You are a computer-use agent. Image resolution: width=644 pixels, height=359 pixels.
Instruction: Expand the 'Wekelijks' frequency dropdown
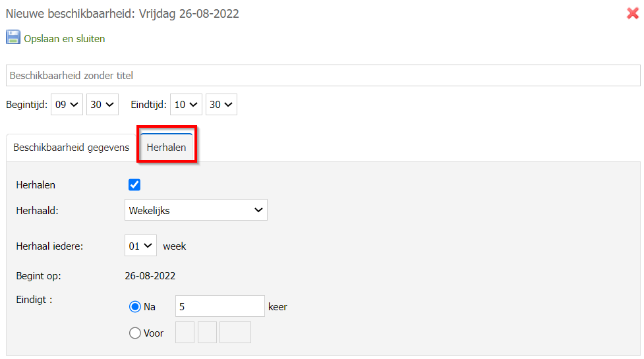pos(196,210)
